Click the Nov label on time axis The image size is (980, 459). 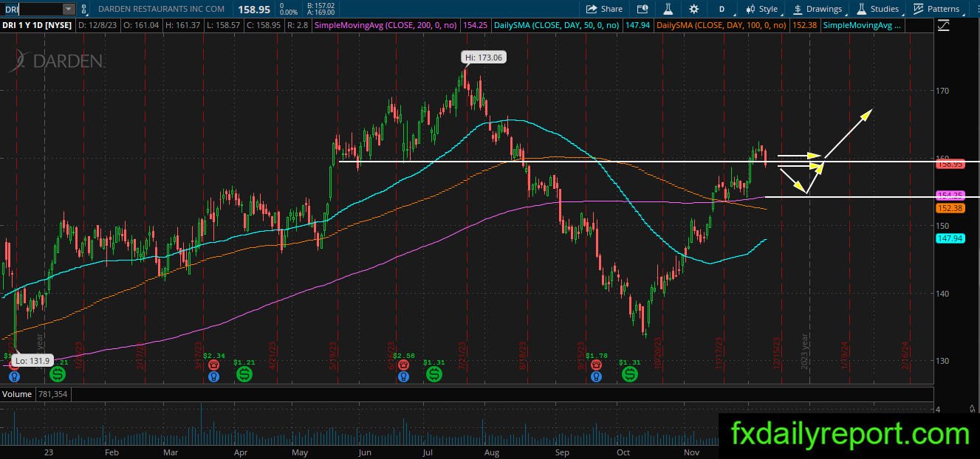point(691,452)
